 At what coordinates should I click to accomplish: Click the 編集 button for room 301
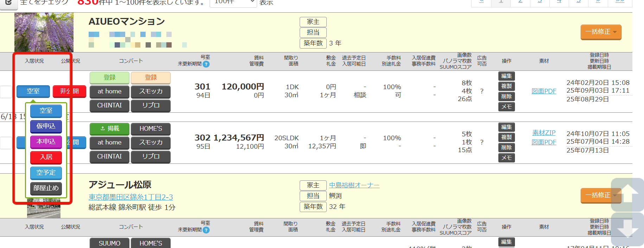[x=506, y=76]
